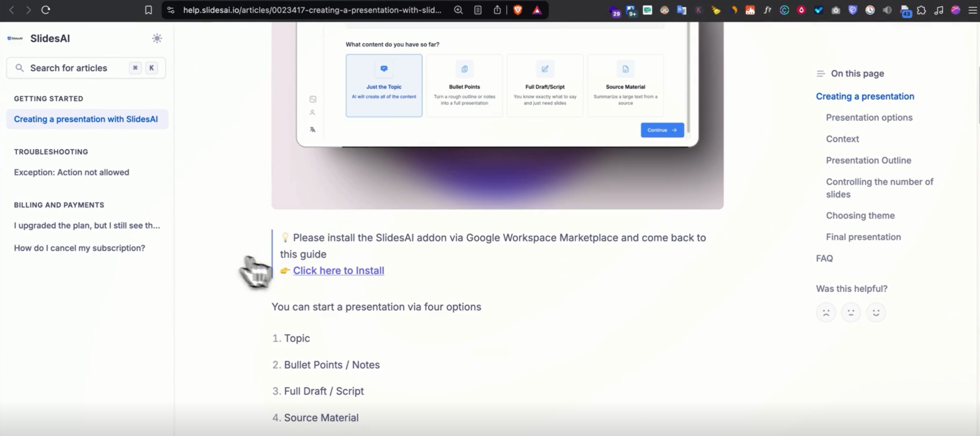Click the share icon in address bar

coord(497,10)
